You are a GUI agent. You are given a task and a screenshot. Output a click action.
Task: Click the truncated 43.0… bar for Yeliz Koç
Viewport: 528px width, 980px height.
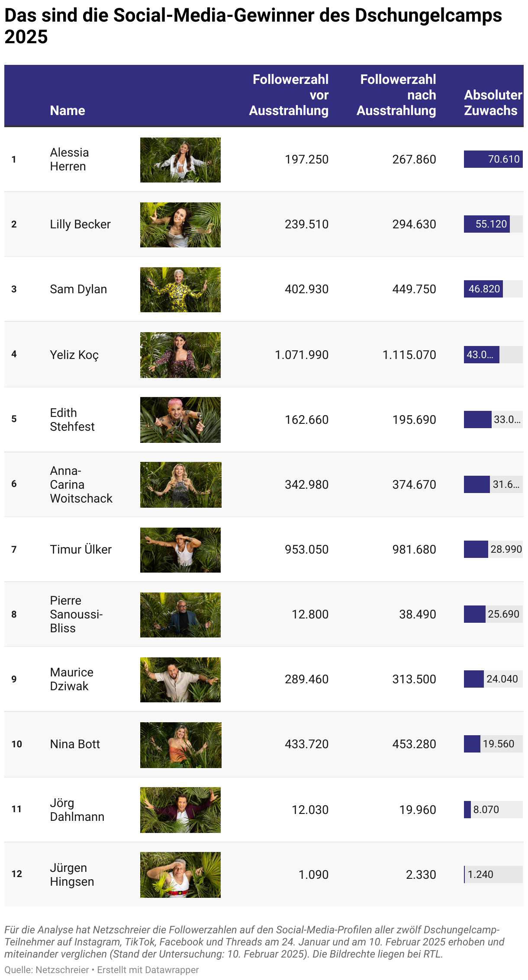tap(481, 355)
